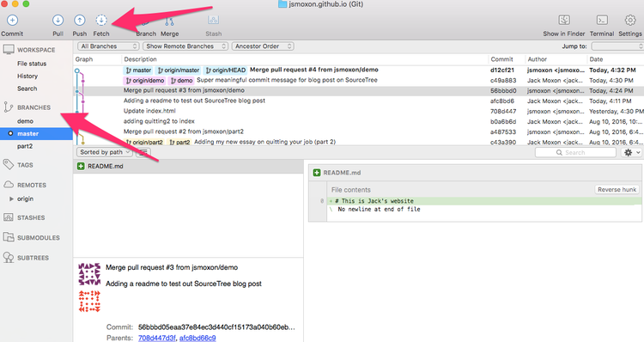Open the Show Remote Branches dropdown
644x342 pixels.
[x=185, y=46]
